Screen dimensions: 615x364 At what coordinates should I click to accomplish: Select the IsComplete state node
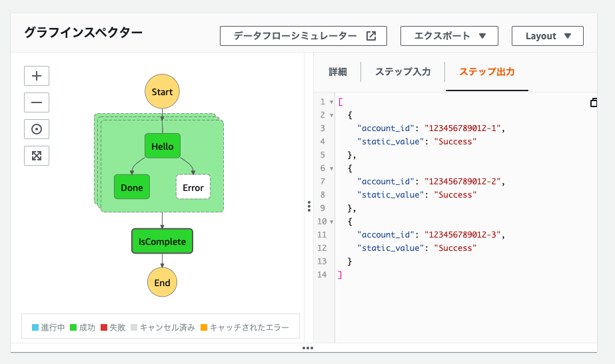click(162, 242)
